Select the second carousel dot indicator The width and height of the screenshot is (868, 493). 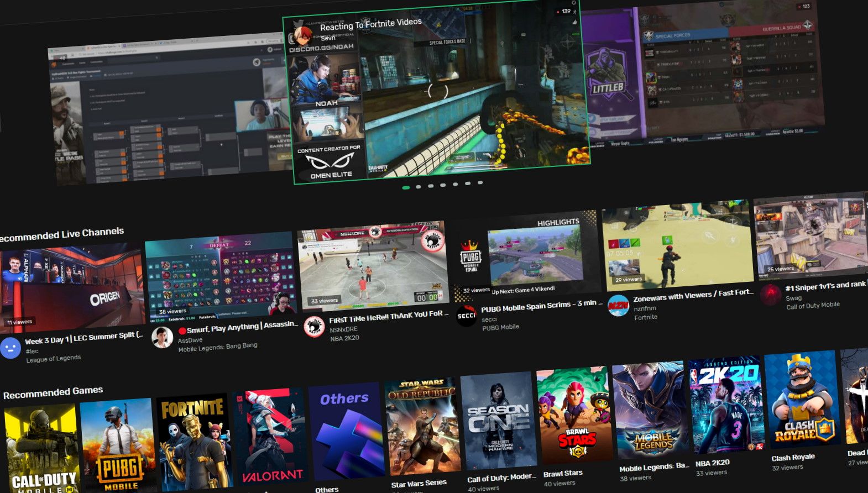click(419, 186)
